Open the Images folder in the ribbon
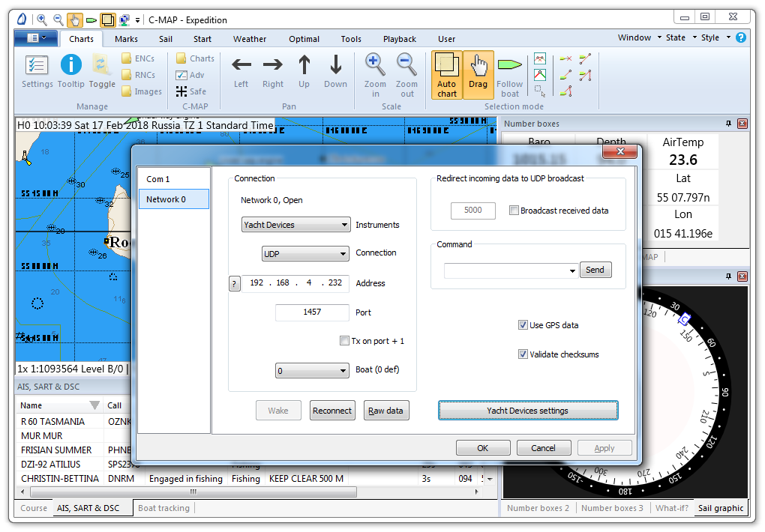The width and height of the screenshot is (765, 532). click(142, 91)
